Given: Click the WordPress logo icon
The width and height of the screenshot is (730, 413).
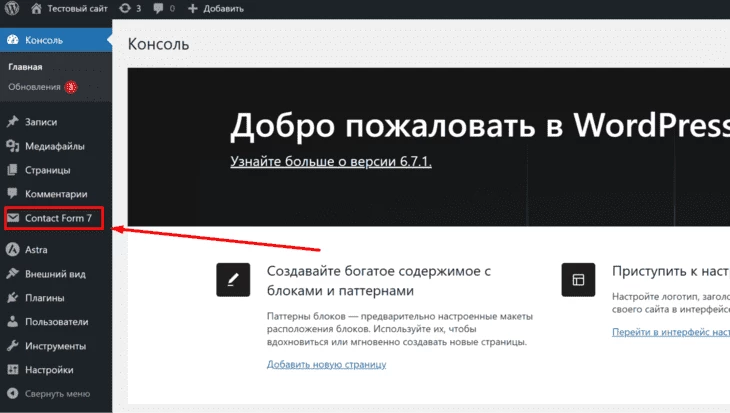Looking at the screenshot, I should click(12, 8).
